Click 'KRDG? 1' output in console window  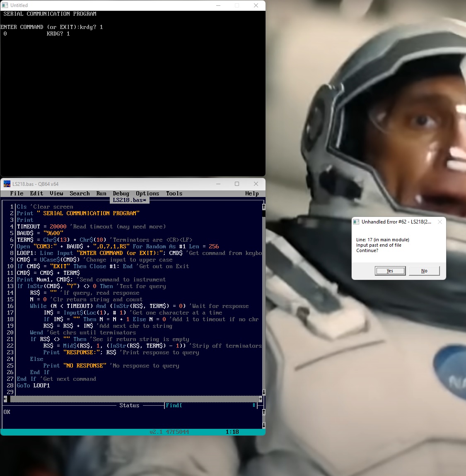58,34
